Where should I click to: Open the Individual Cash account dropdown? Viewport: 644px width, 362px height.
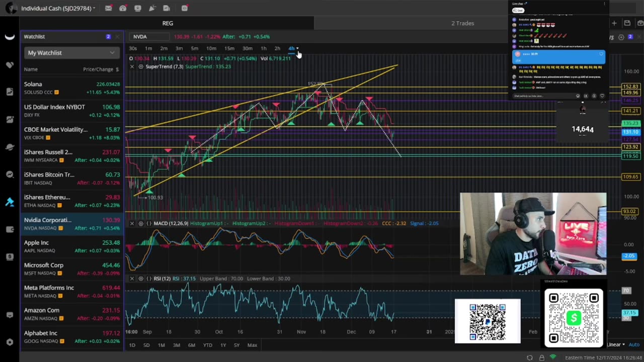(58, 8)
